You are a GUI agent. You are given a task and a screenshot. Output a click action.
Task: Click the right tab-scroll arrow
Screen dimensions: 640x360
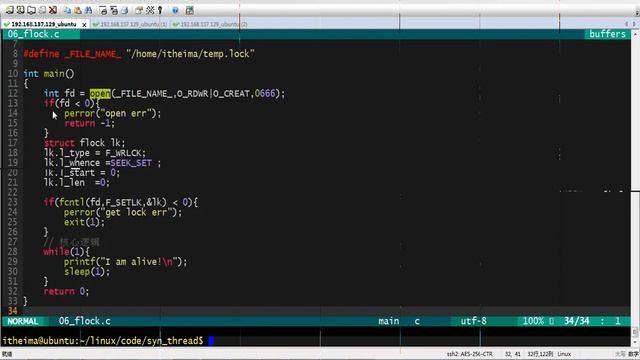(x=634, y=24)
